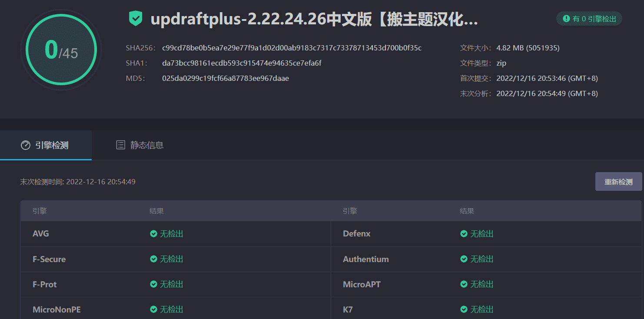Viewport: 644px width, 319px height.
Task: Open the 静态信息 tab
Action: pos(139,145)
